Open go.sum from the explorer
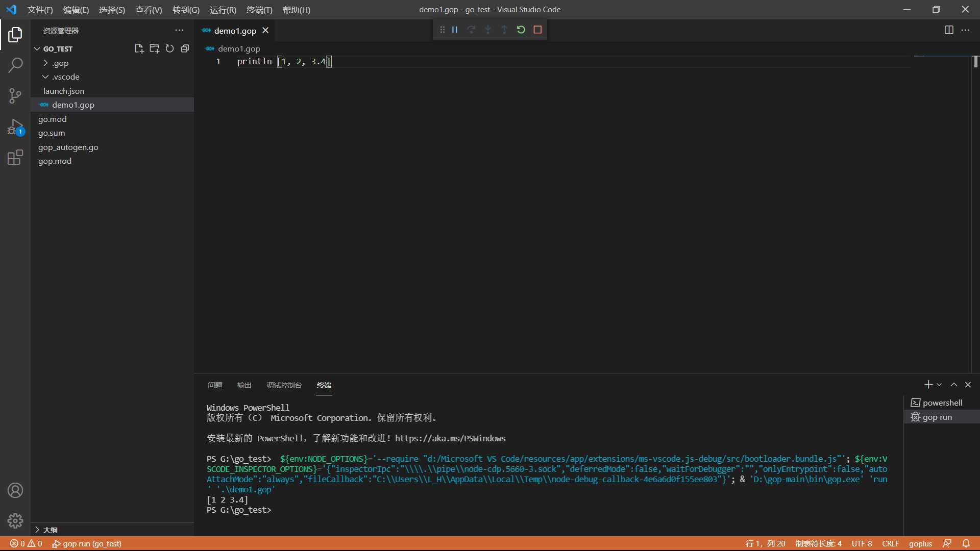The width and height of the screenshot is (980, 551). [x=112, y=133]
